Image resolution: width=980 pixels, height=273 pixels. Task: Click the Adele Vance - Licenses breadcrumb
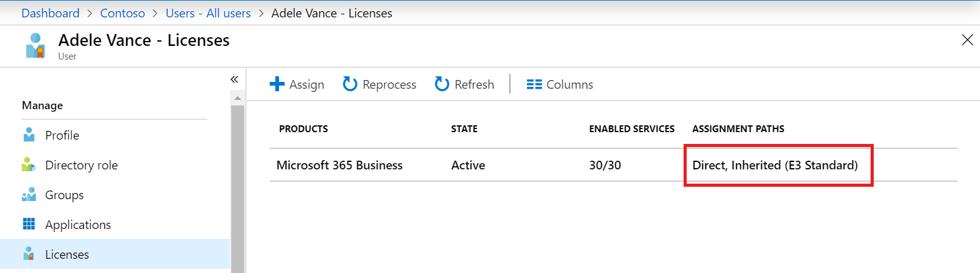click(x=332, y=13)
